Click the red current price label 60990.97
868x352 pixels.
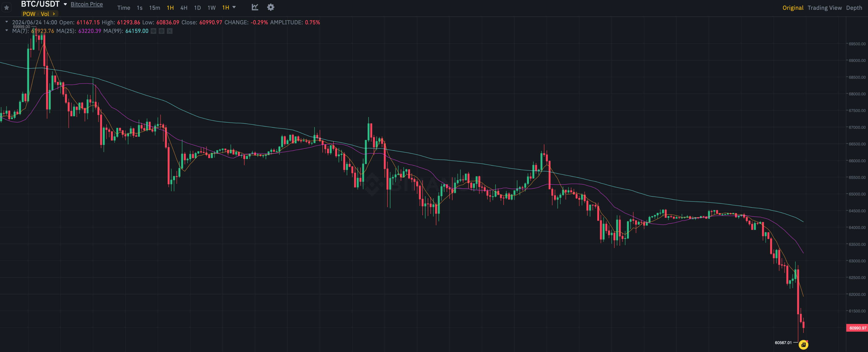[857, 328]
